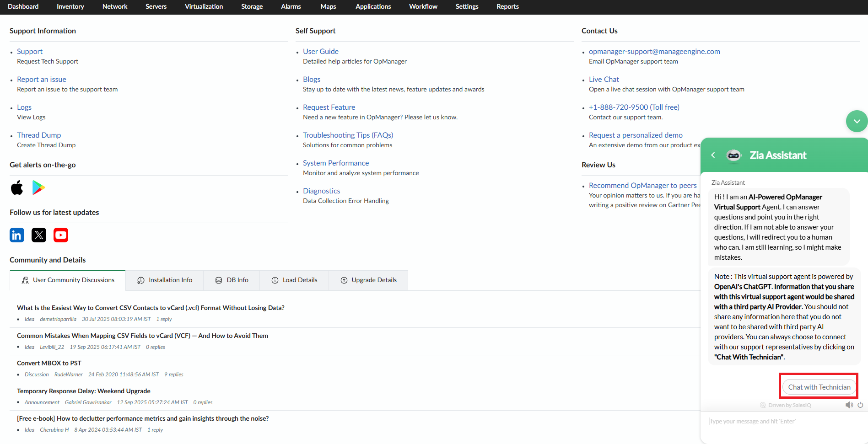Open Request a personalized demo link
Image resolution: width=868 pixels, height=444 pixels.
pos(636,135)
